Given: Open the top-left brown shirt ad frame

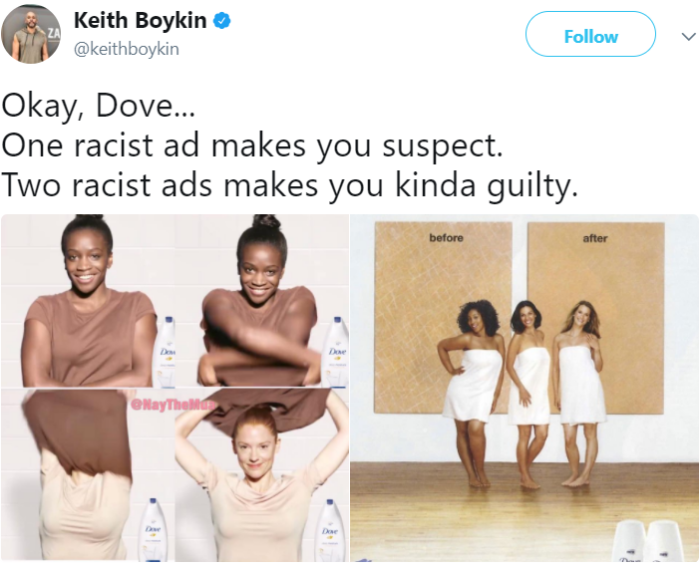Looking at the screenshot, I should point(88,300).
